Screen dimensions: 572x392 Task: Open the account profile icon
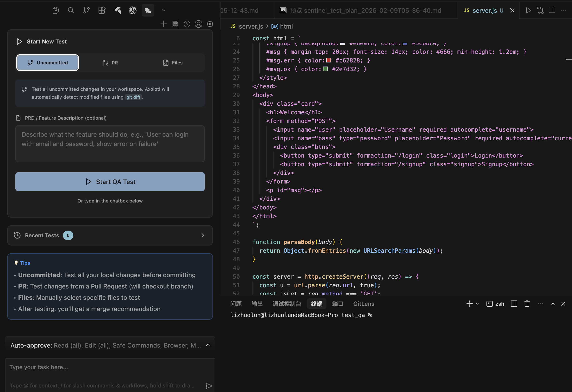coord(198,24)
